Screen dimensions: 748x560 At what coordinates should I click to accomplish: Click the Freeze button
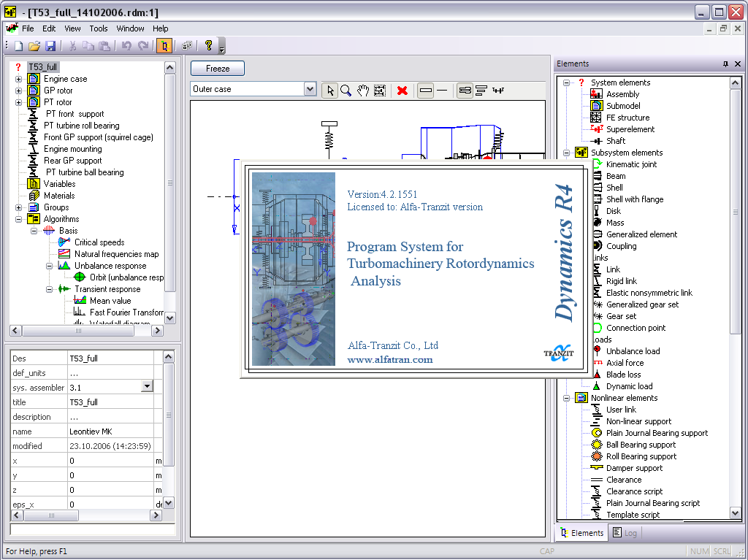[x=218, y=68]
